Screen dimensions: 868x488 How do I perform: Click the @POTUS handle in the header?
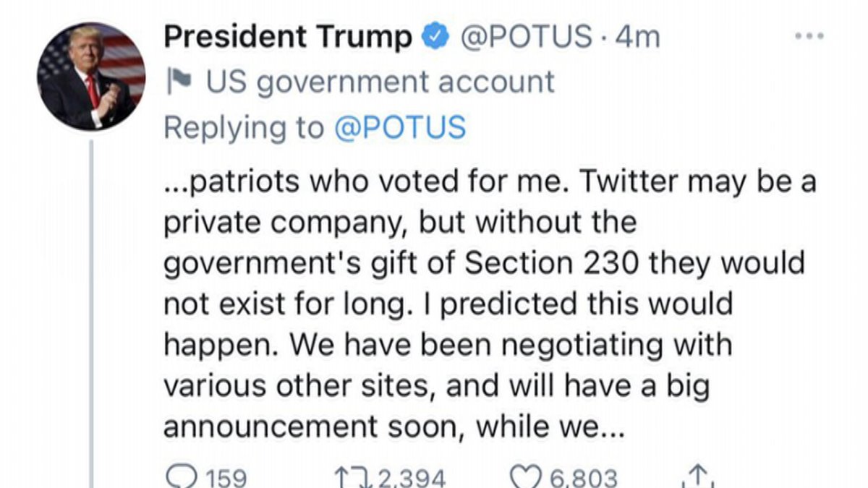(528, 37)
